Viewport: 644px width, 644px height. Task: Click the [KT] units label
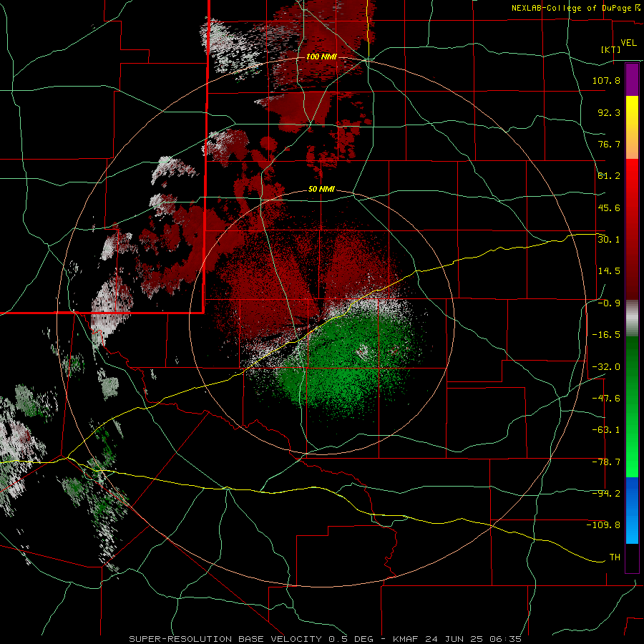click(611, 49)
